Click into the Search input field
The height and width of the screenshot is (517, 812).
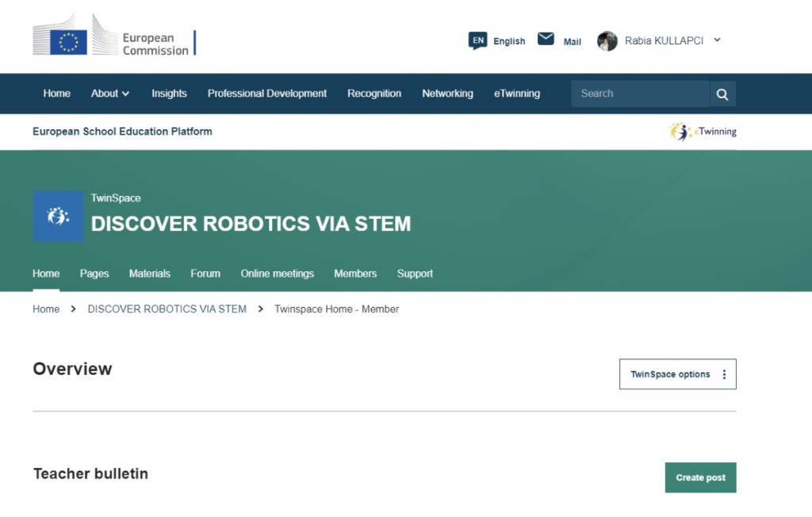(639, 94)
